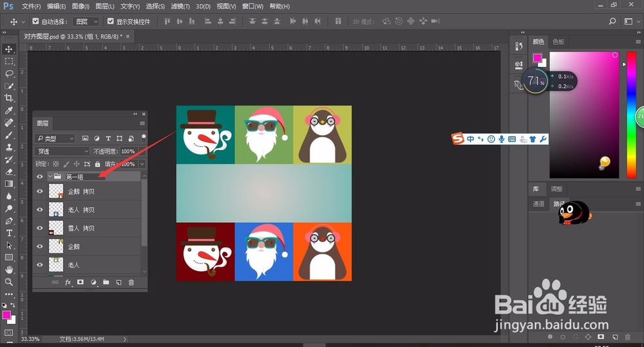Viewport: 644px width, 347px height.
Task: Open the 类型 layer filter dropdown
Action: 55,138
